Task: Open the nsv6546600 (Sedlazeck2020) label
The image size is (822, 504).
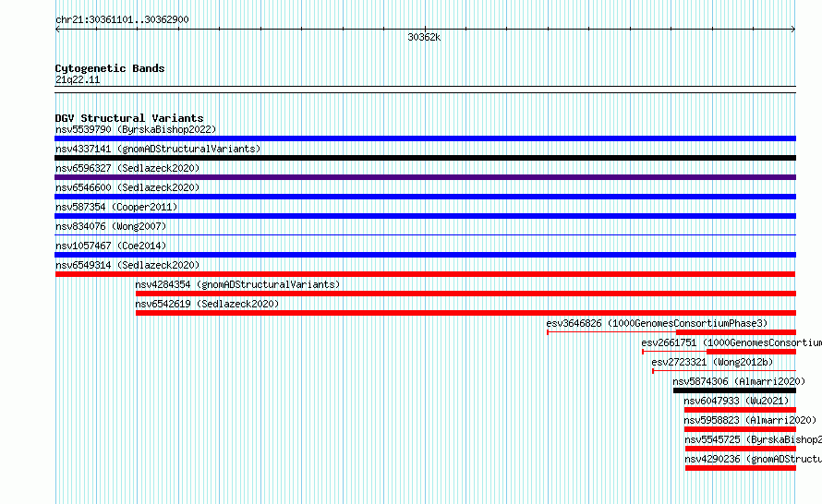Action: (127, 187)
